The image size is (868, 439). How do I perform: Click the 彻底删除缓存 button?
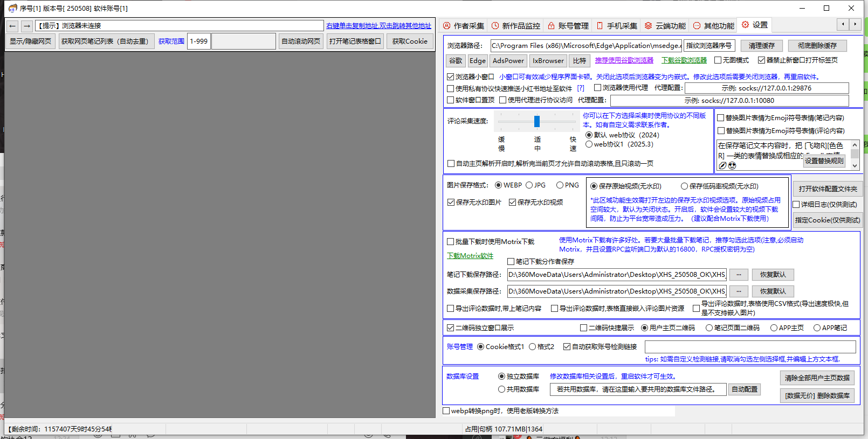pos(817,46)
